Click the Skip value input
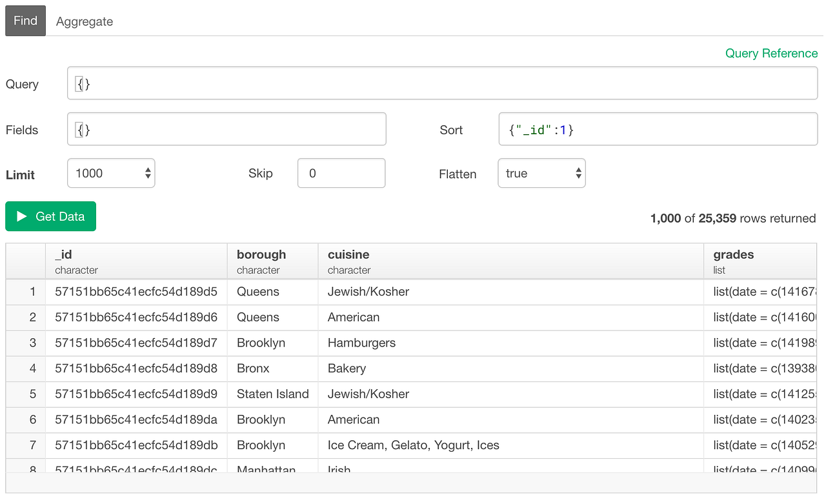Screen dimensions: 826x504 pos(341,173)
